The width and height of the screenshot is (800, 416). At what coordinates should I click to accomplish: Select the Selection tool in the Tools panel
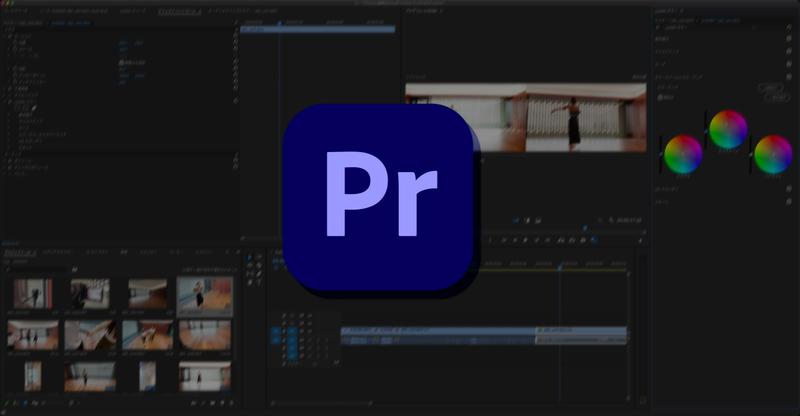(x=249, y=257)
